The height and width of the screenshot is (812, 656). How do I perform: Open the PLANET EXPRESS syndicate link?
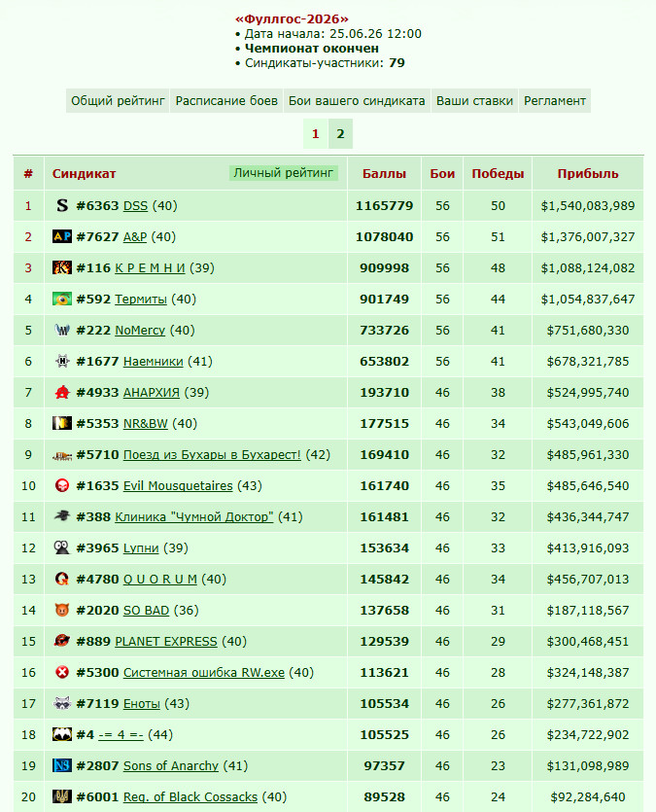[x=166, y=642]
